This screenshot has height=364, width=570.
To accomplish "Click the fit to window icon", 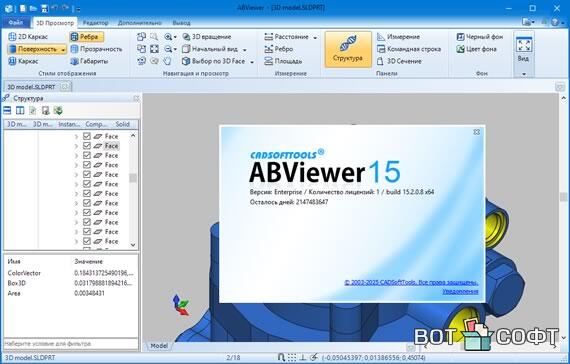I will point(154,49).
